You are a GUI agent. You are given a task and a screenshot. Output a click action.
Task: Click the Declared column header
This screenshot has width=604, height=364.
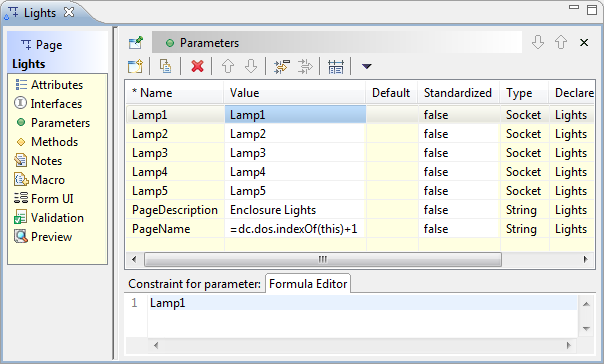572,93
